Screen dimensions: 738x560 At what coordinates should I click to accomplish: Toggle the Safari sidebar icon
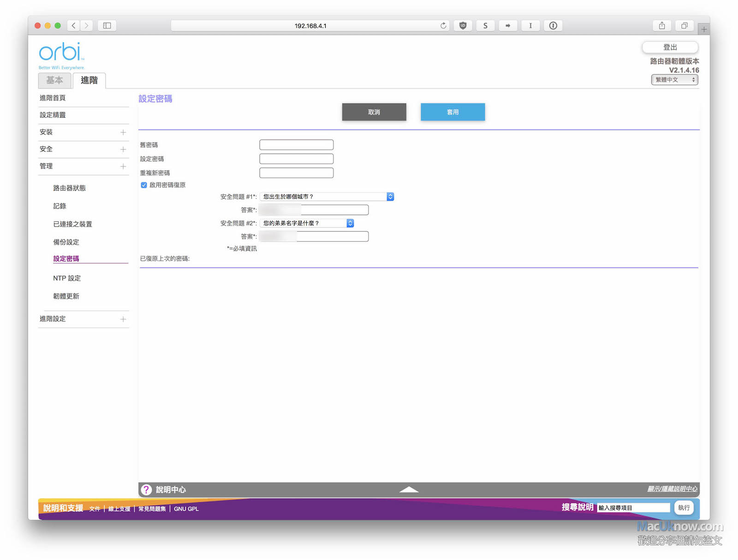(107, 26)
